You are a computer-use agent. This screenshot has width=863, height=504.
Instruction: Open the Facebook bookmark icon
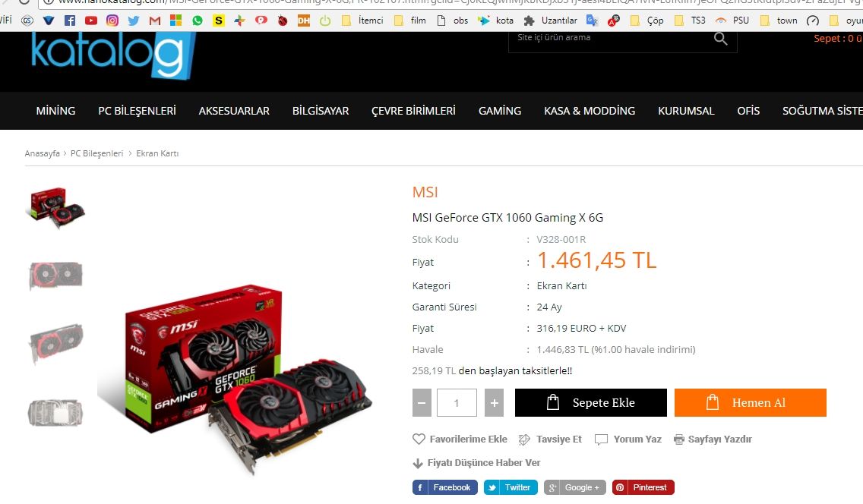click(70, 20)
